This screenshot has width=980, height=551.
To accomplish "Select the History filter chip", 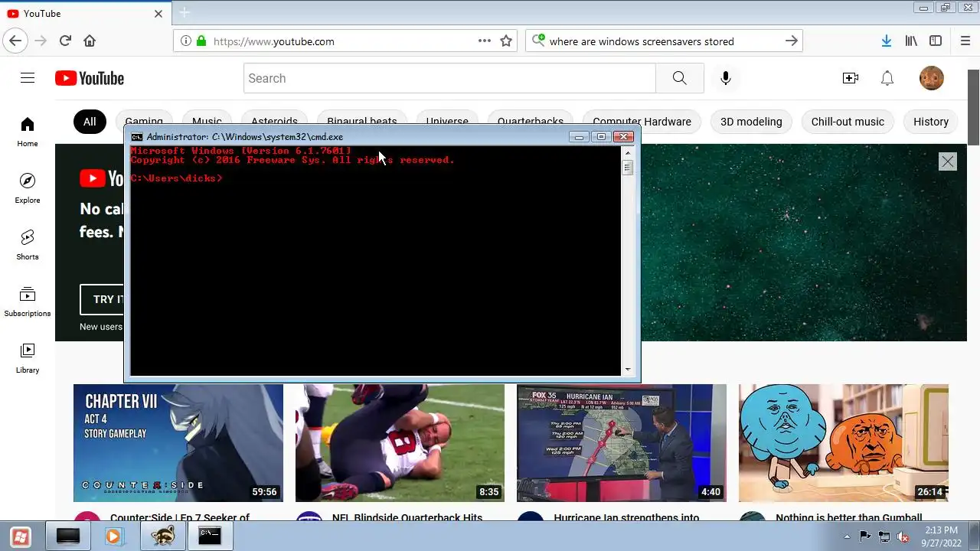I will pyautogui.click(x=931, y=122).
